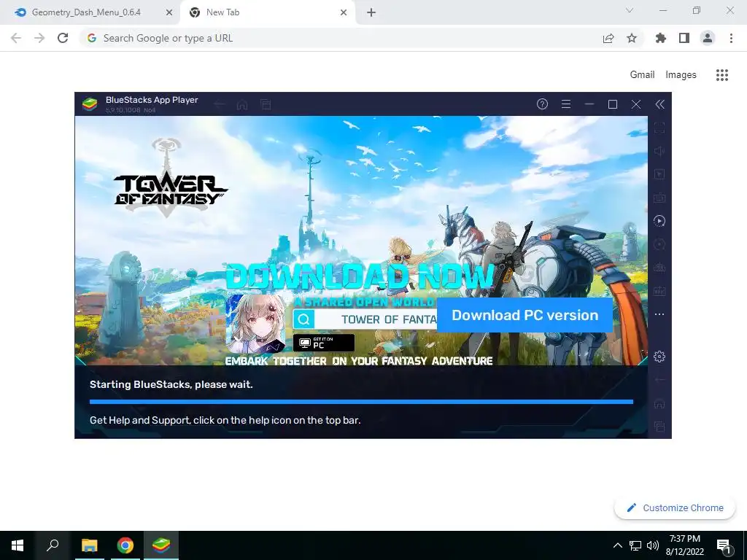Image resolution: width=747 pixels, height=560 pixels.
Task: Open Chrome three-dot menu
Action: pos(731,38)
